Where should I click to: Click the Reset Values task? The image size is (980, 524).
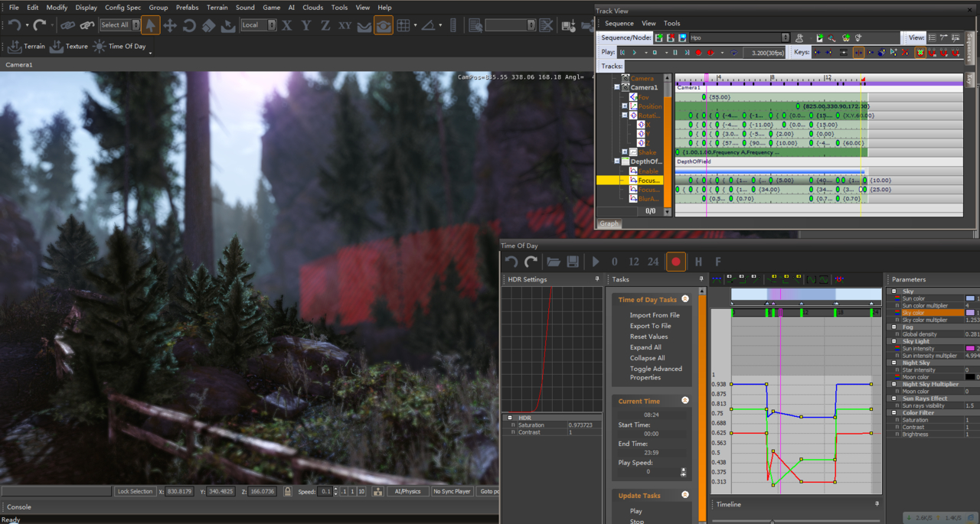(x=648, y=337)
